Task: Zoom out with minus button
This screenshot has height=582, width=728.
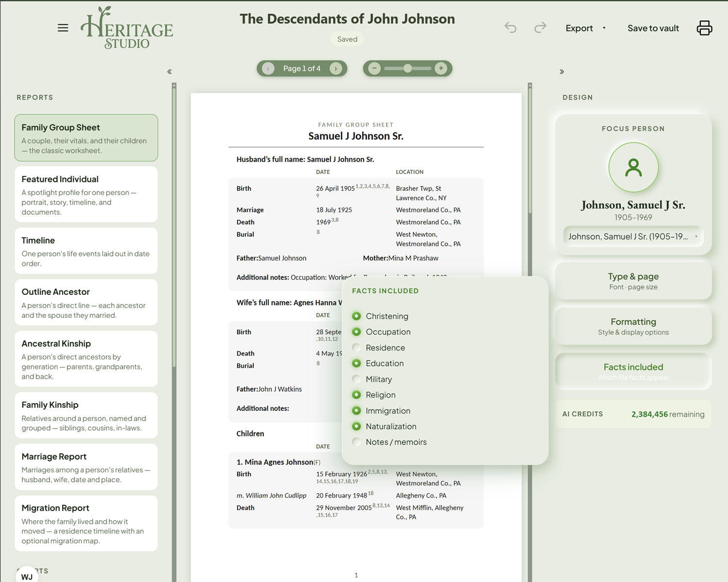Action: 374,68
